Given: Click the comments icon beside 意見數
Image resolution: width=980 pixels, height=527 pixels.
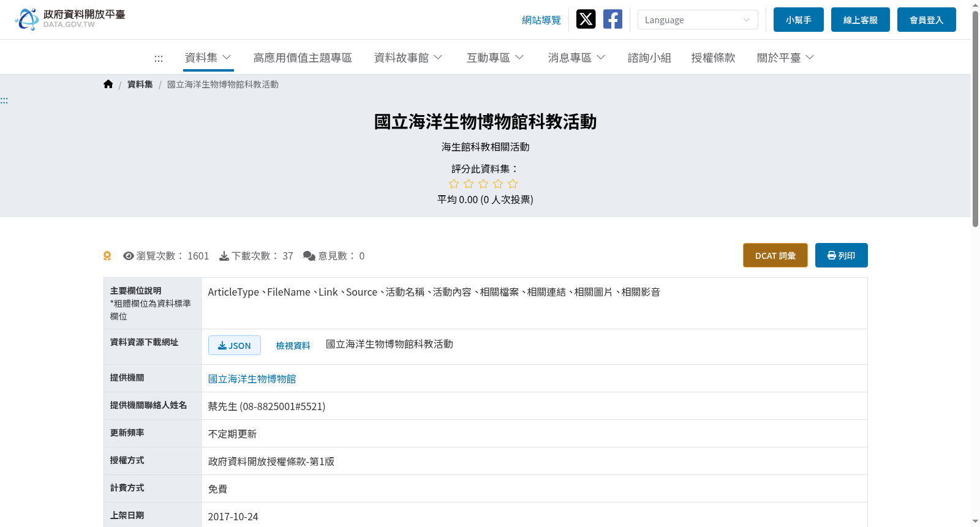Looking at the screenshot, I should [x=309, y=256].
